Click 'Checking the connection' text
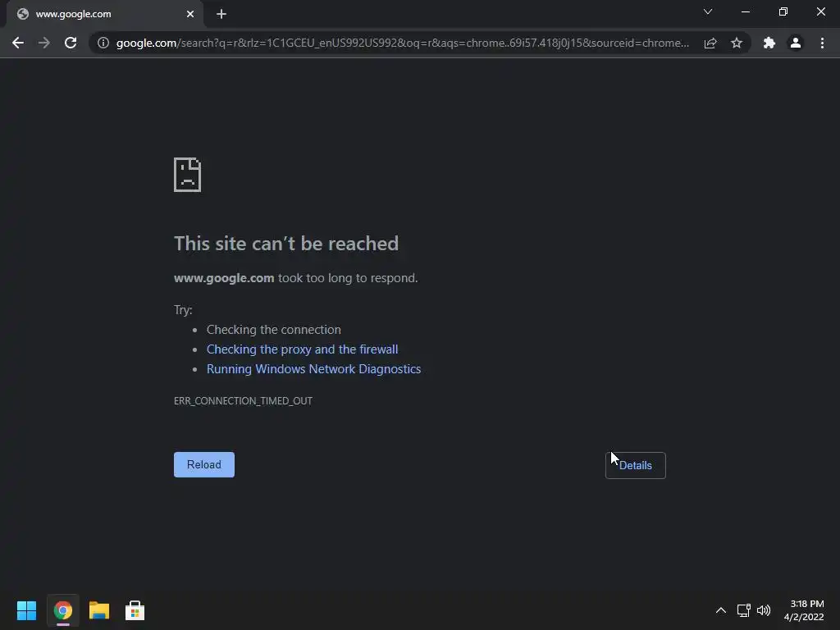Screen dimensions: 840x630 point(274,330)
